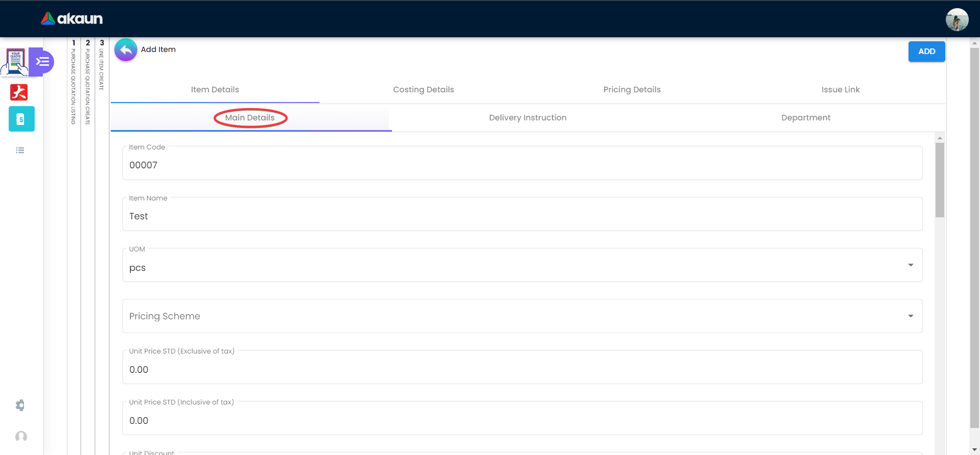Switch to the Issue Link tab
Viewport: 980px width, 455px height.
[841, 90]
